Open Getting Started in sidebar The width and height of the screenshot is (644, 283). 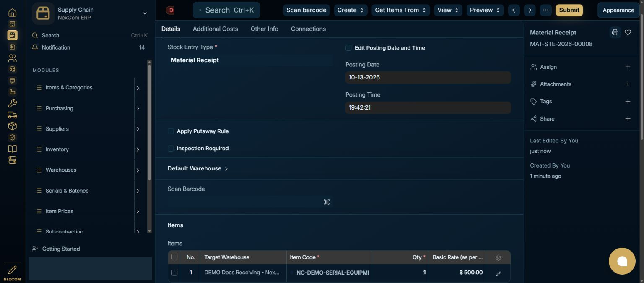point(90,249)
